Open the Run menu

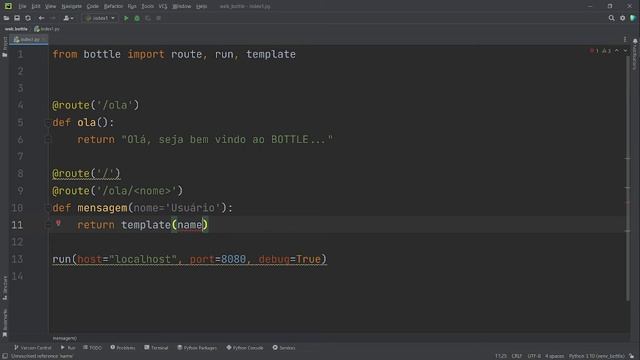tap(132, 6)
